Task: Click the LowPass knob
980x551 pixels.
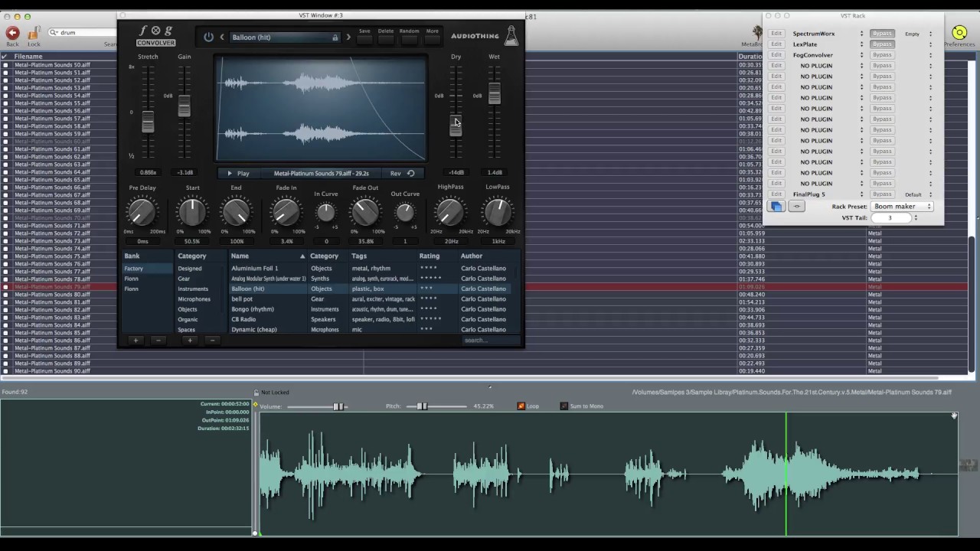Action: (498, 212)
